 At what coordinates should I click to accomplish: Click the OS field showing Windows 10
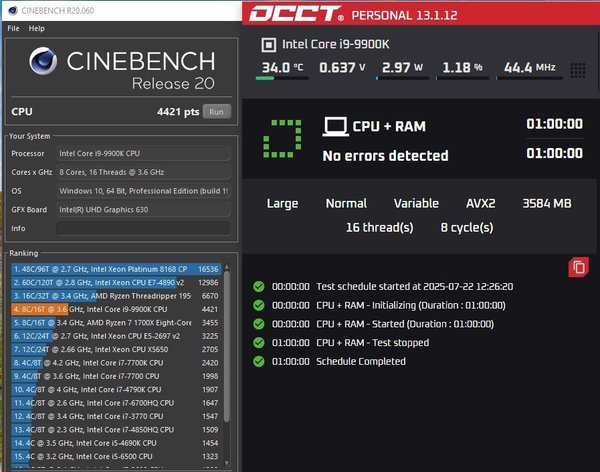tap(143, 191)
